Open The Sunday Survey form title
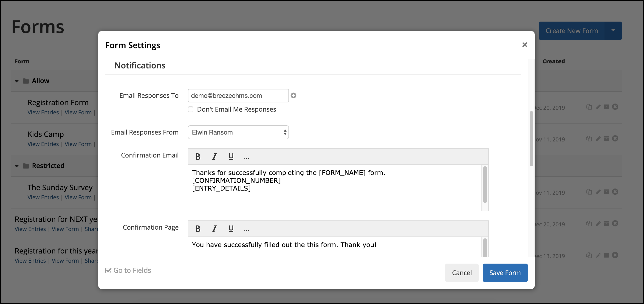 coord(60,188)
